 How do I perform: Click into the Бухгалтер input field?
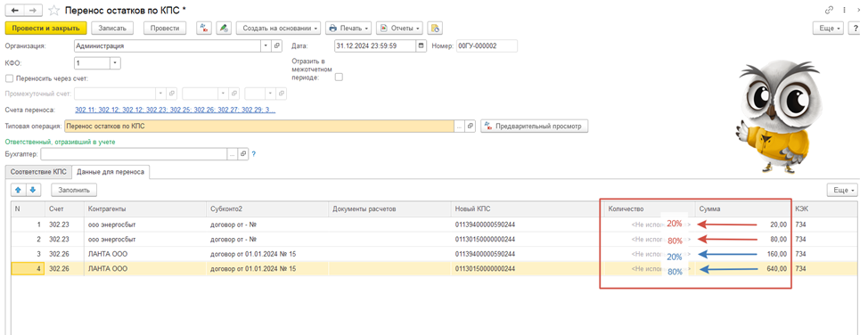coord(134,154)
